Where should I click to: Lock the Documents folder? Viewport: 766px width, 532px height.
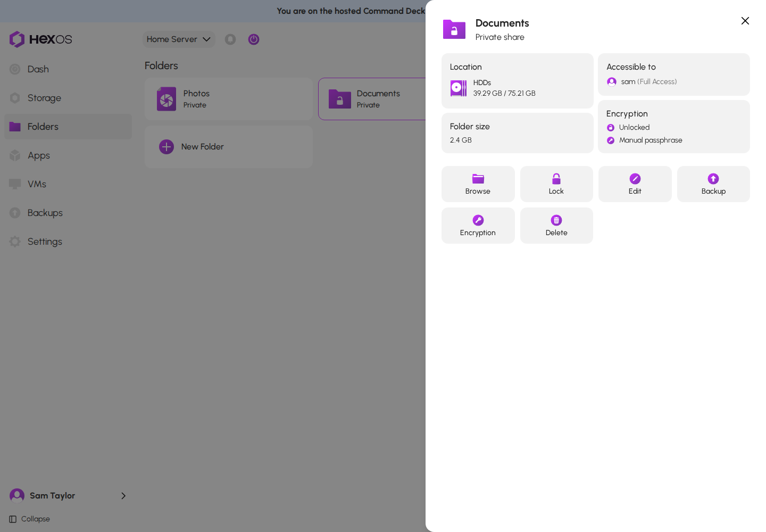click(556, 184)
